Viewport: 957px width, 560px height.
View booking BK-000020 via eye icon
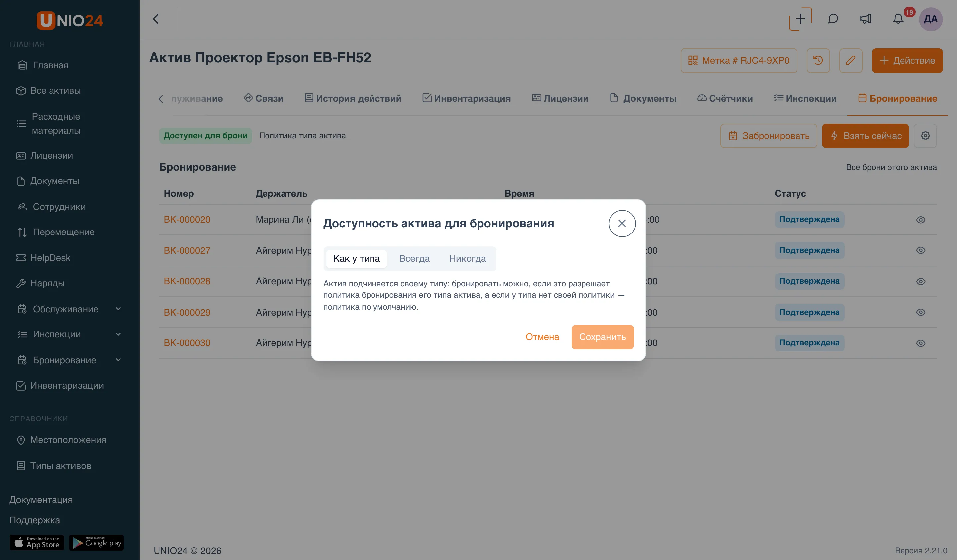coord(920,220)
